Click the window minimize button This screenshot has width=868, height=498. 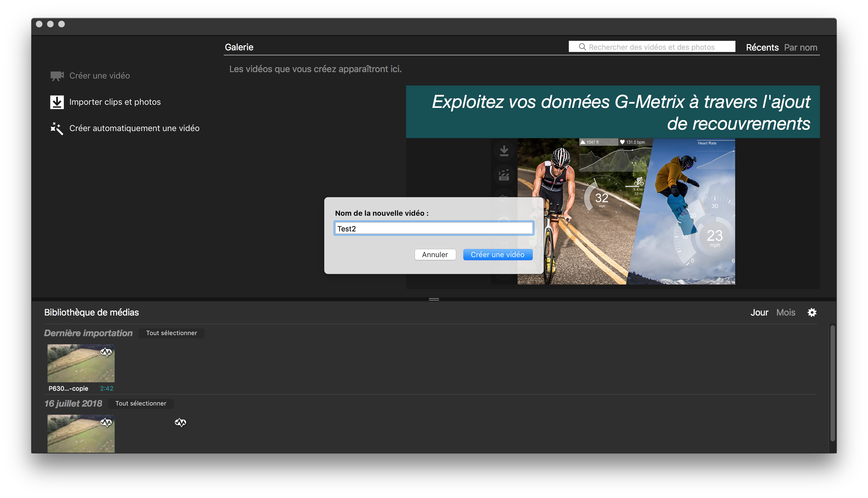tap(50, 24)
